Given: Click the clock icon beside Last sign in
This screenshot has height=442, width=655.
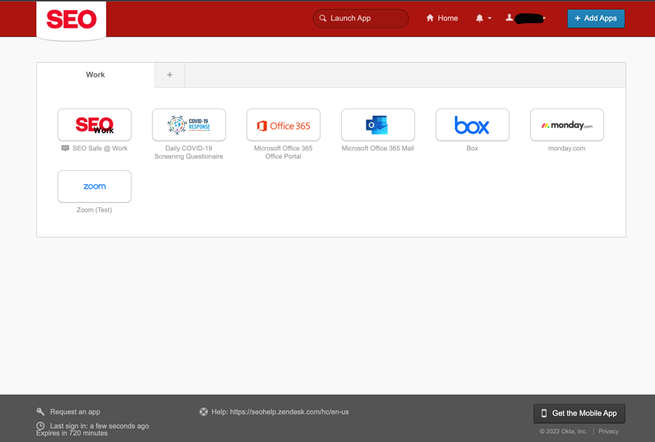Looking at the screenshot, I should pos(41,426).
